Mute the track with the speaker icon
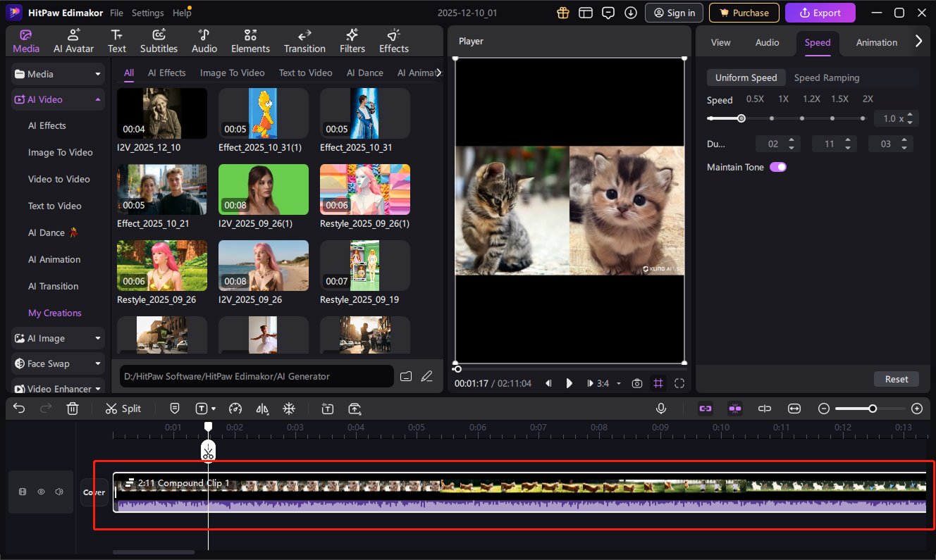 [x=59, y=492]
